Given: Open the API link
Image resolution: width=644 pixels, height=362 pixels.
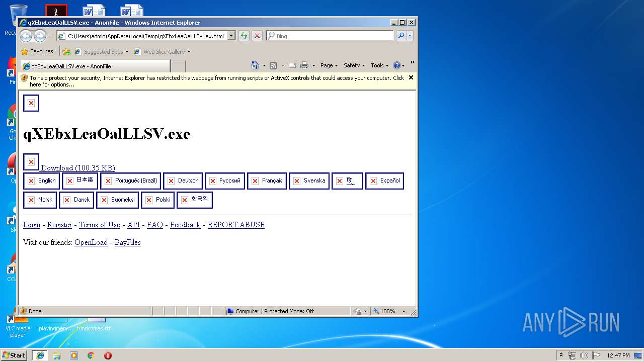Looking at the screenshot, I should click(133, 225).
